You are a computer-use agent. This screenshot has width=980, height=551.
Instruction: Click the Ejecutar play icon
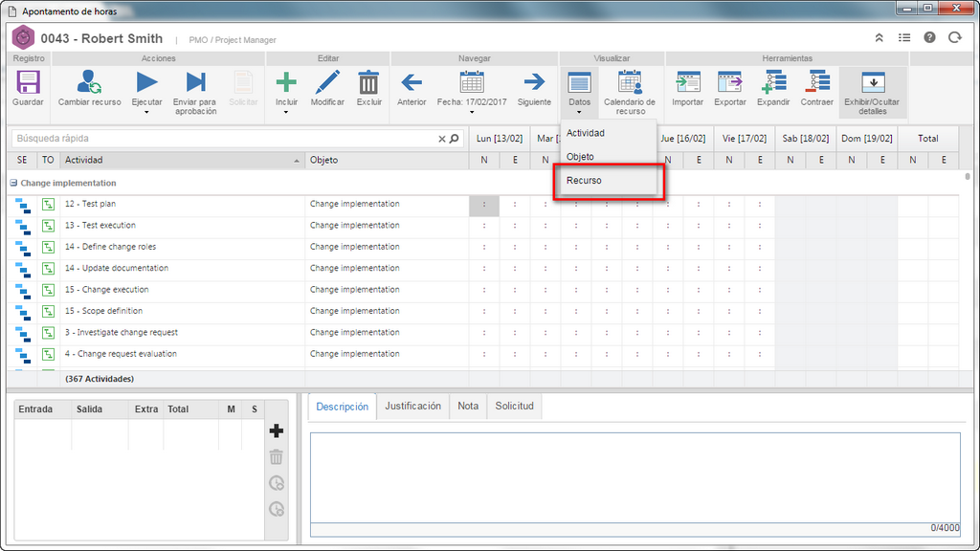click(x=146, y=82)
